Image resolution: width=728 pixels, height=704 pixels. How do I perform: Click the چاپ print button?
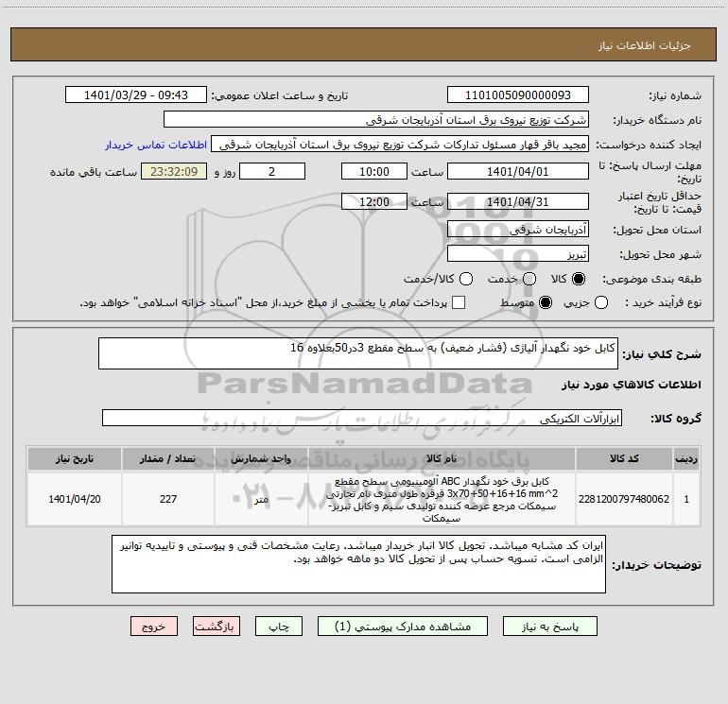(x=279, y=627)
